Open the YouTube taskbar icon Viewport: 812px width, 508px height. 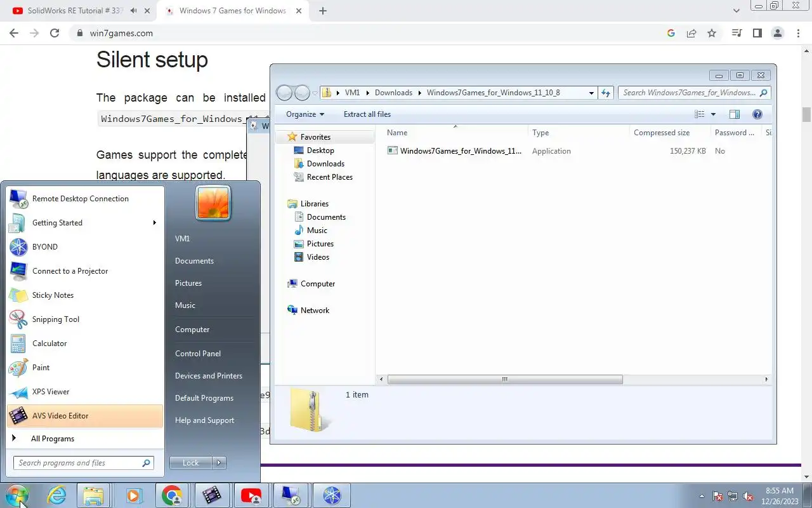coord(251,495)
